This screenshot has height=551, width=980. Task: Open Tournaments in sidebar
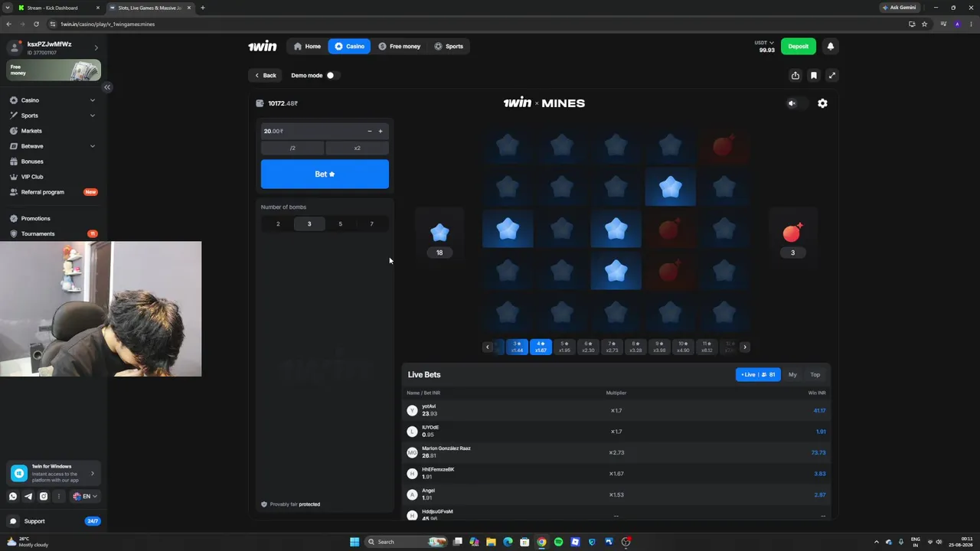(54, 233)
